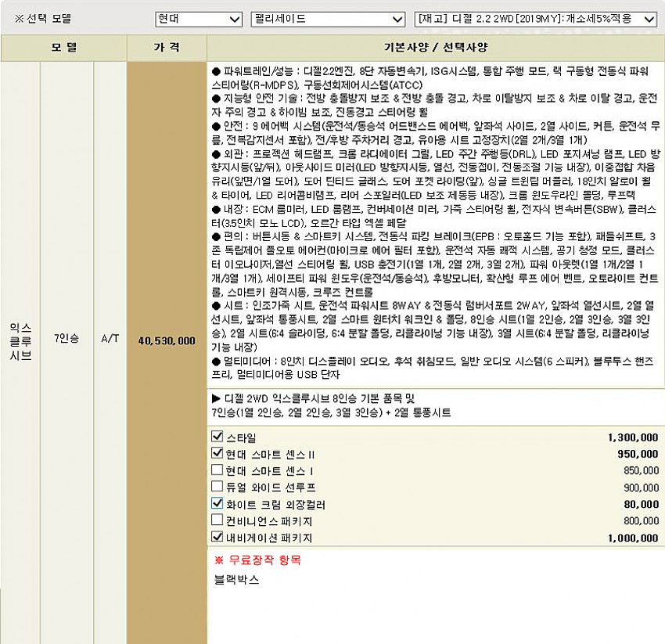Tick the 컨비니언스 패키지 checkbox
The image size is (665, 644).
tap(217, 520)
